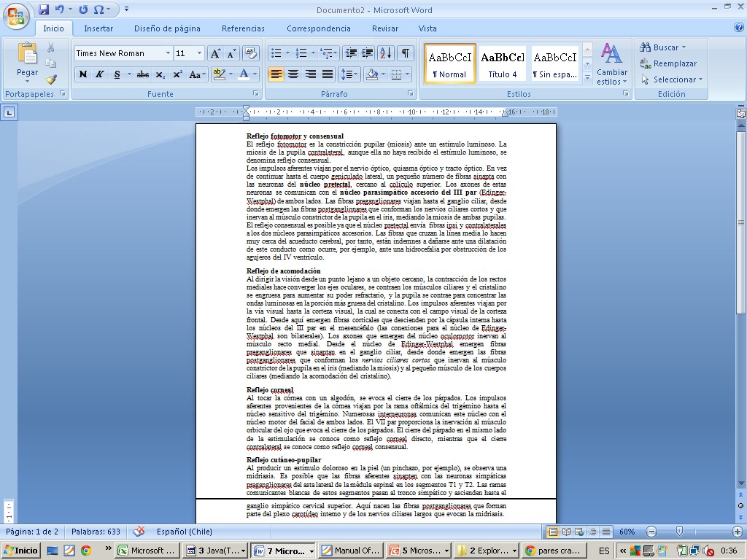Image resolution: width=747 pixels, height=560 pixels.
Task: Increase indent of the paragraph
Action: 368,53
